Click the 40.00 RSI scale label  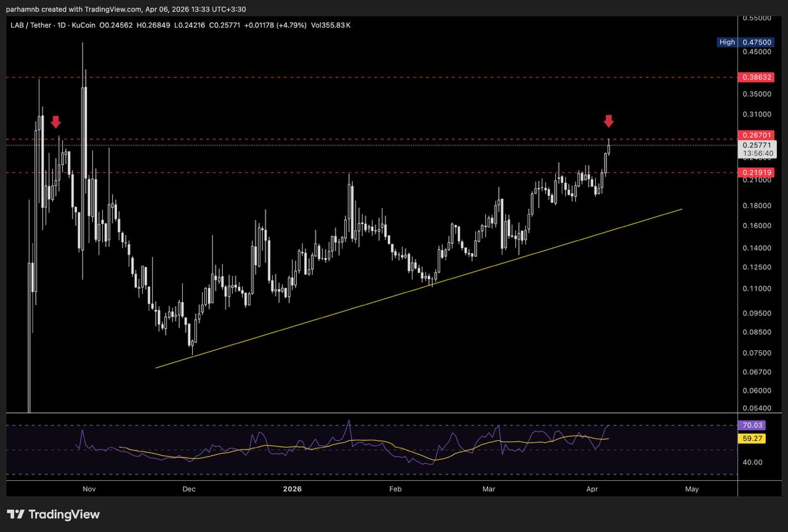click(754, 462)
